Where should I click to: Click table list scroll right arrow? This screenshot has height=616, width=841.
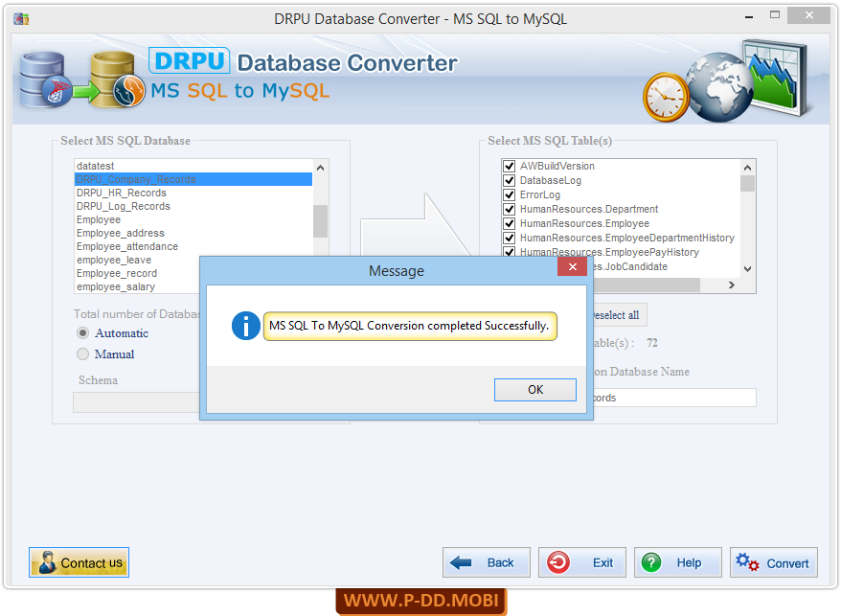[732, 285]
